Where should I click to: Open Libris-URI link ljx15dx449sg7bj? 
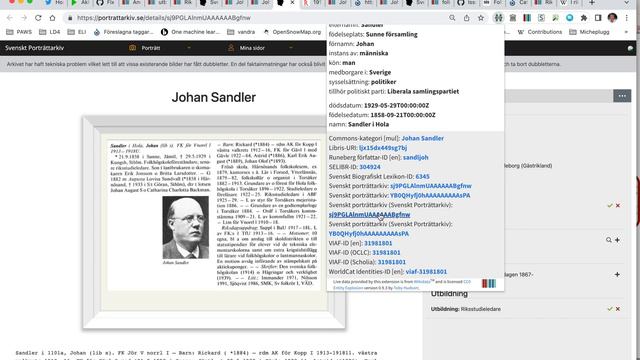[383, 148]
